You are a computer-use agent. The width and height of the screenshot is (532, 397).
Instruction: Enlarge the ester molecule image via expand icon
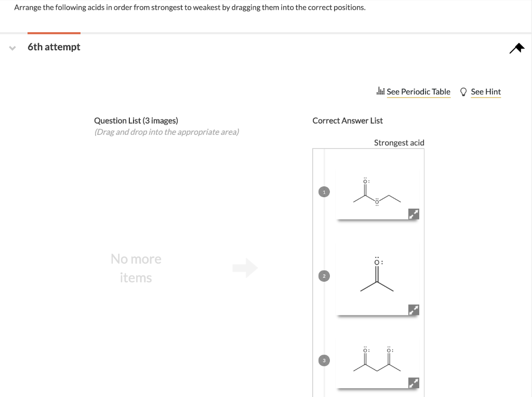pyautogui.click(x=414, y=214)
